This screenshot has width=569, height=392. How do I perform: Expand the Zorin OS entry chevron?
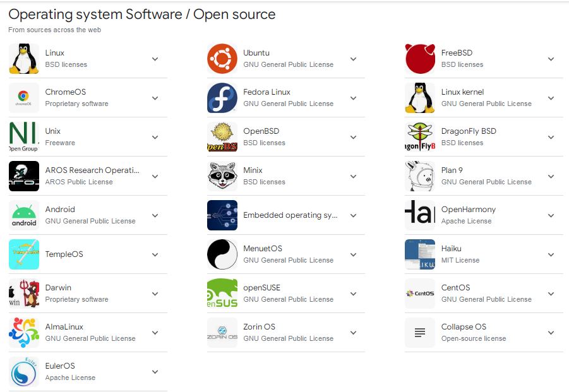(354, 333)
